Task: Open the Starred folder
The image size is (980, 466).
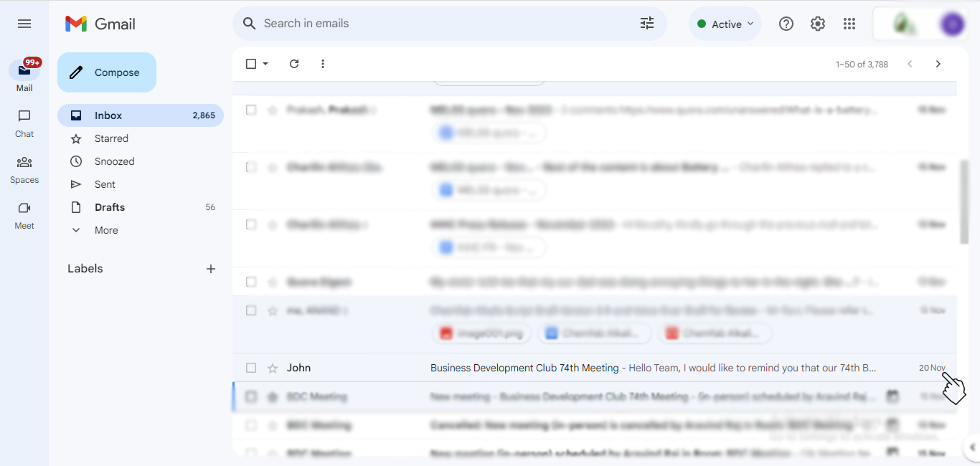Action: 111,138
